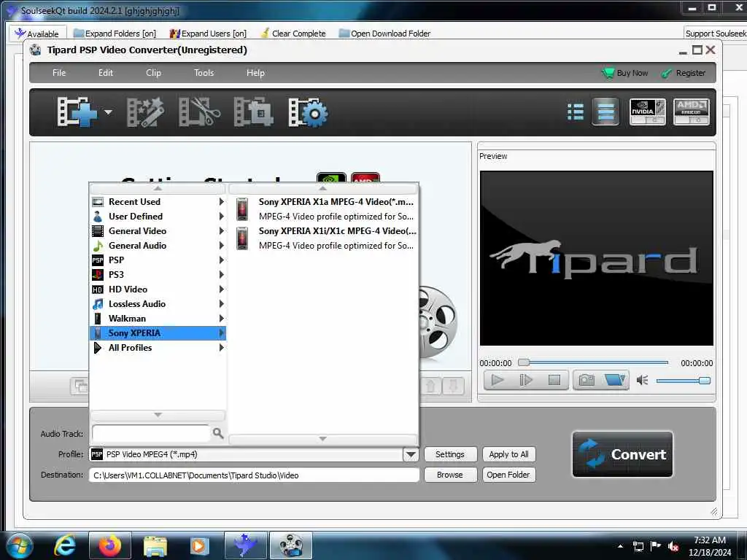Viewport: 747px width, 560px height.
Task: Select Recent Used profile category
Action: point(158,202)
